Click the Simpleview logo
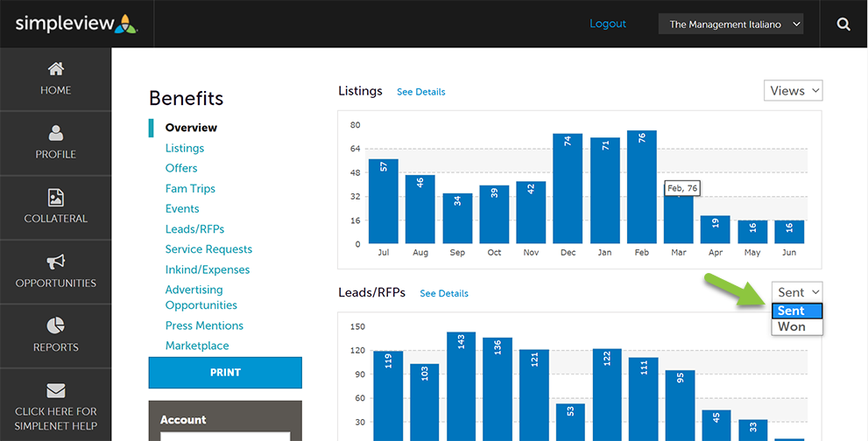 click(76, 24)
